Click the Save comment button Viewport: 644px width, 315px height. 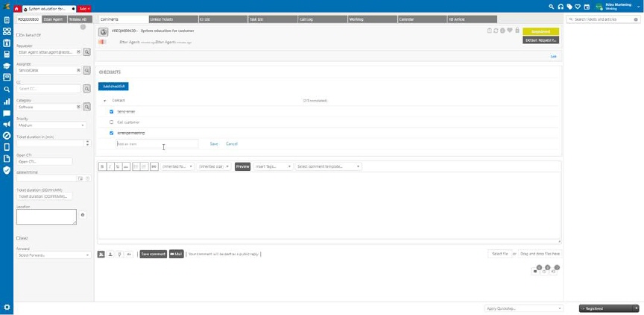tap(153, 254)
